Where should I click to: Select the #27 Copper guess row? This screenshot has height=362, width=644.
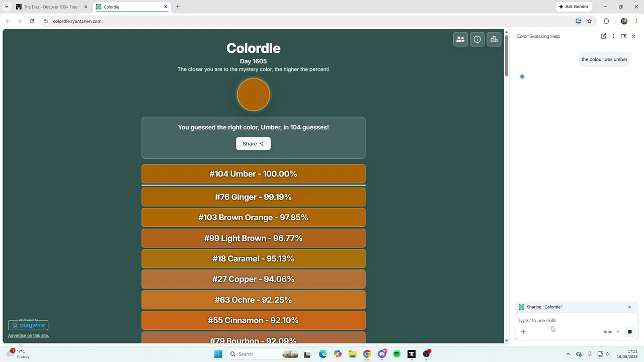point(254,279)
